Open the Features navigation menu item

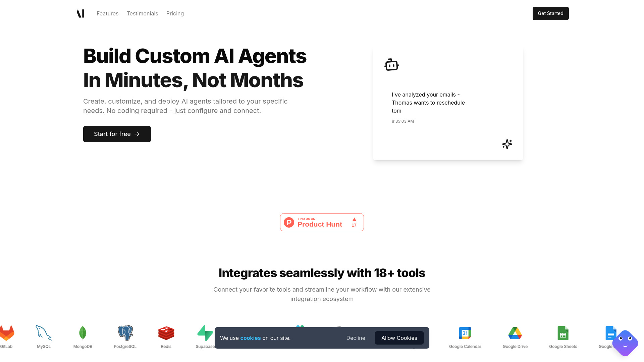[107, 13]
